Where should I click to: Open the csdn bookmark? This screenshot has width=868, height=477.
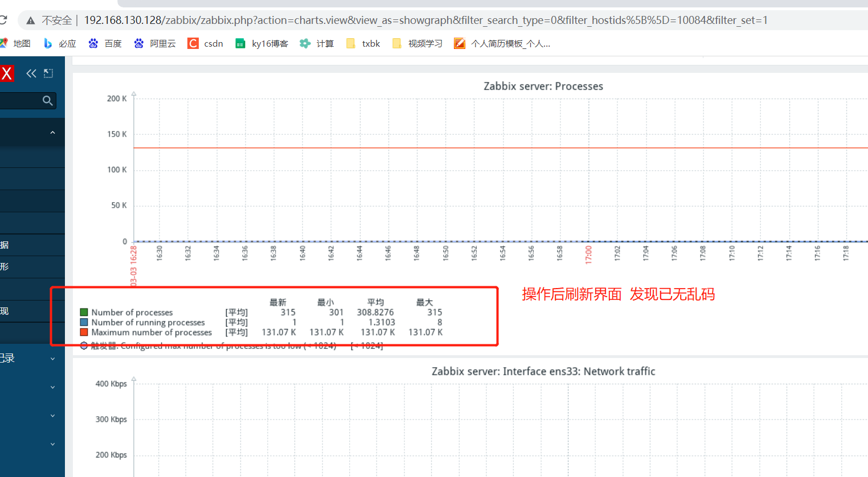[x=206, y=43]
